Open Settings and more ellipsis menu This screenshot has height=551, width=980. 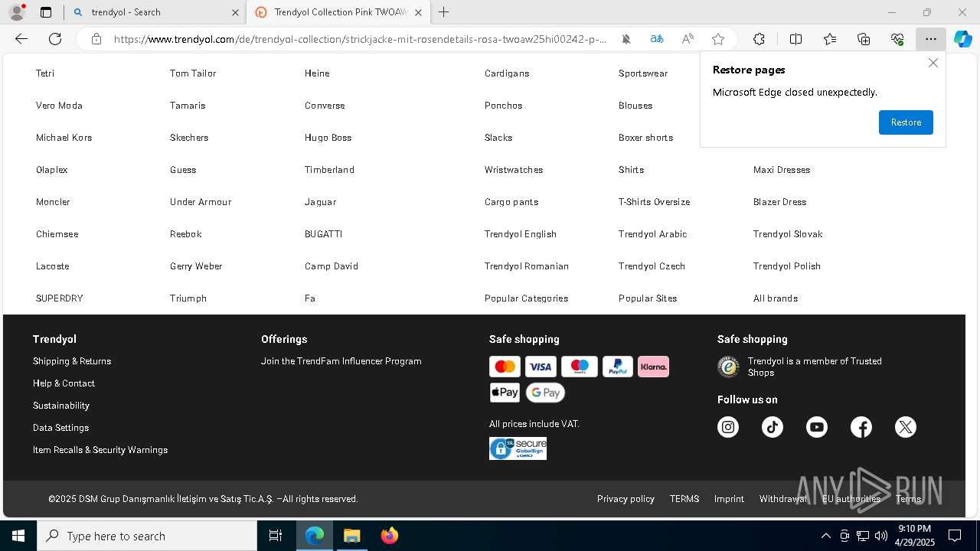click(931, 39)
